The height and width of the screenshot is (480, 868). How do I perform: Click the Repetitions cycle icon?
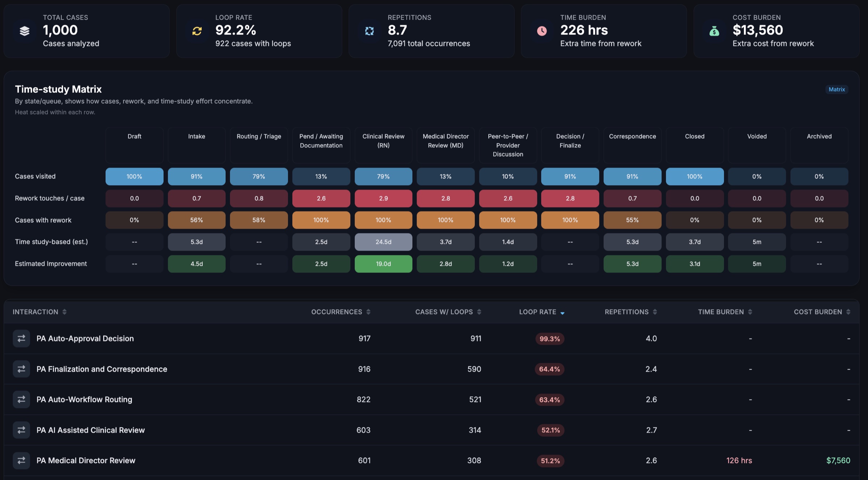pyautogui.click(x=369, y=31)
